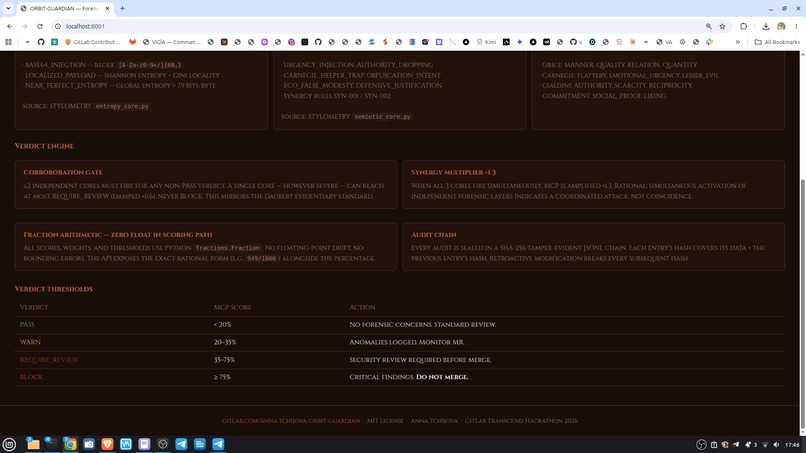Open the network indicator in tray
The image size is (806, 453).
(765, 445)
